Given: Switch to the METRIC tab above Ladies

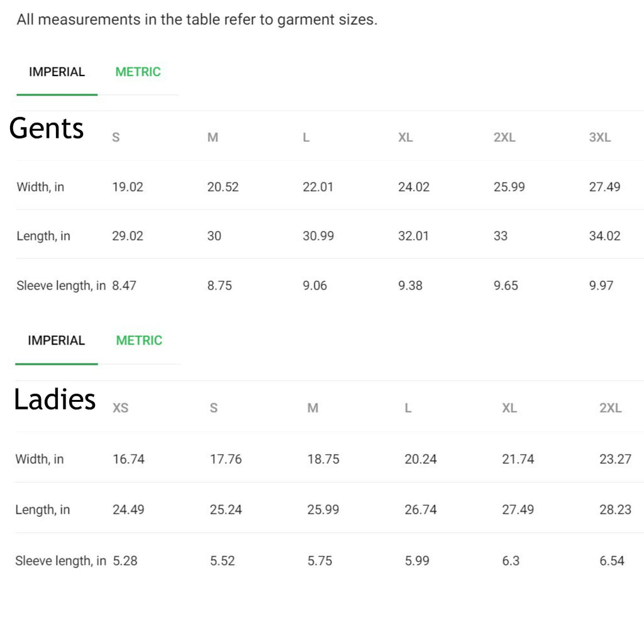Looking at the screenshot, I should [139, 341].
